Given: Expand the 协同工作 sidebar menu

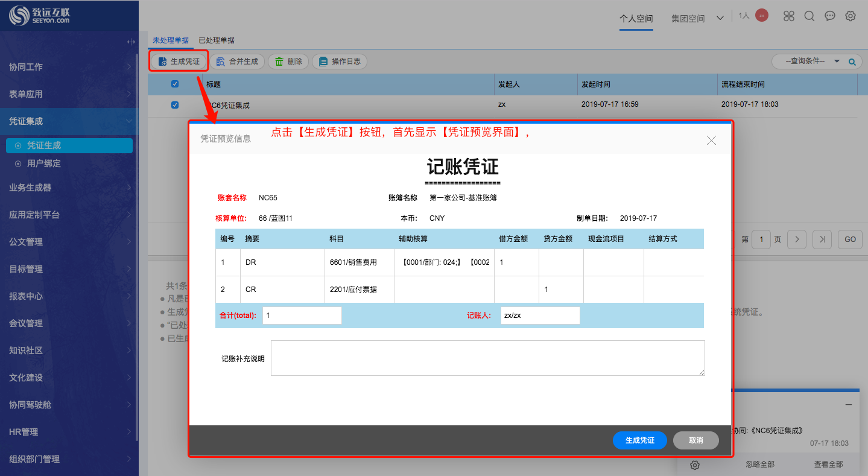Looking at the screenshot, I should coord(69,67).
